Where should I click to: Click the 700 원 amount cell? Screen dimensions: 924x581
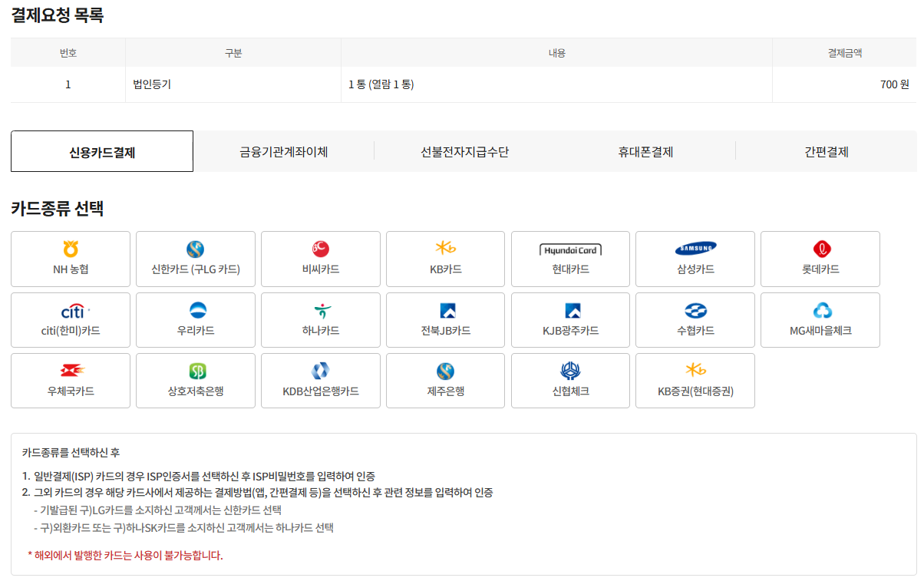click(844, 84)
